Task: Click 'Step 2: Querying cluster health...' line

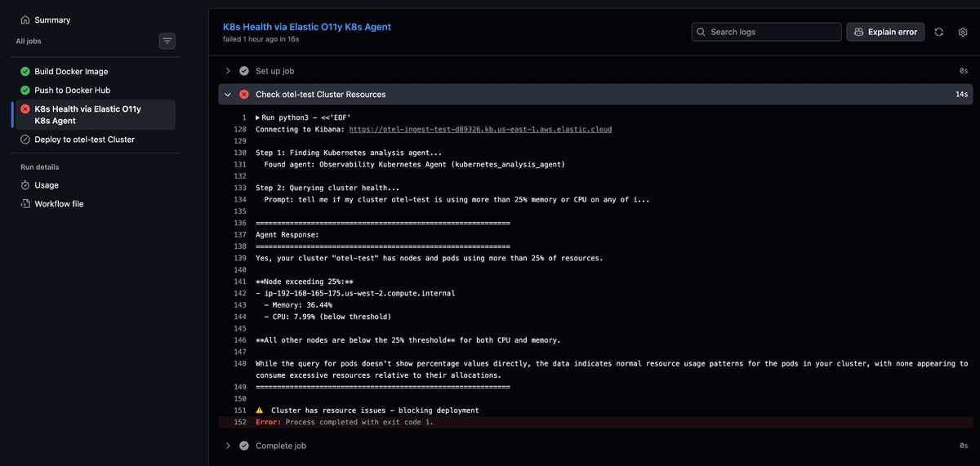Action: [x=327, y=188]
